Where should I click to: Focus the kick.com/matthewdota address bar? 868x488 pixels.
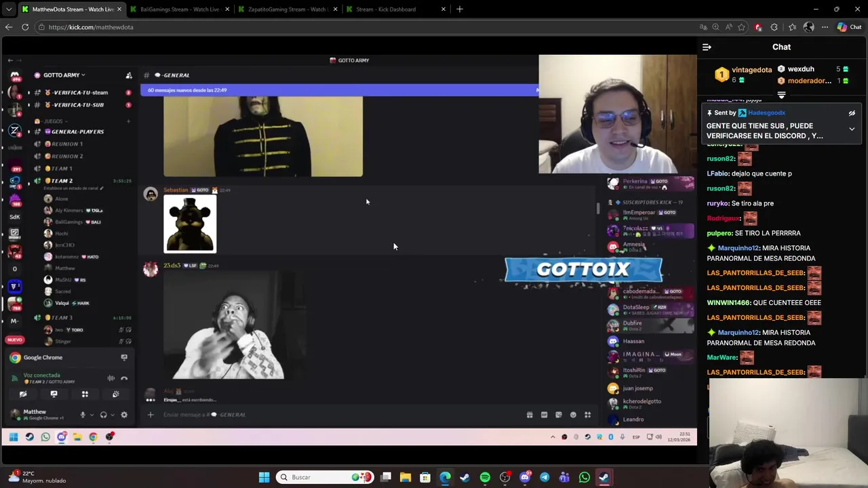[366, 27]
